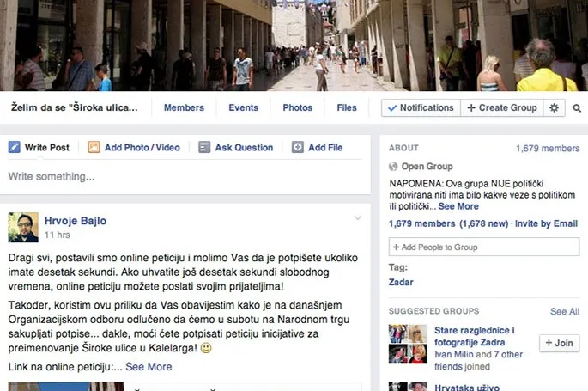Screen dimensions: 588x391
Task: Click the Open Group globe icon
Action: [394, 167]
